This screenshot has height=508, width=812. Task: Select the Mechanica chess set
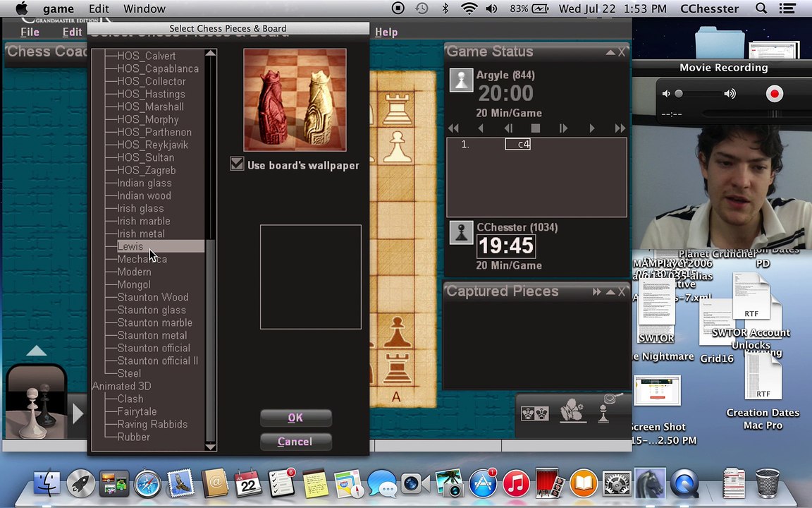(x=142, y=259)
